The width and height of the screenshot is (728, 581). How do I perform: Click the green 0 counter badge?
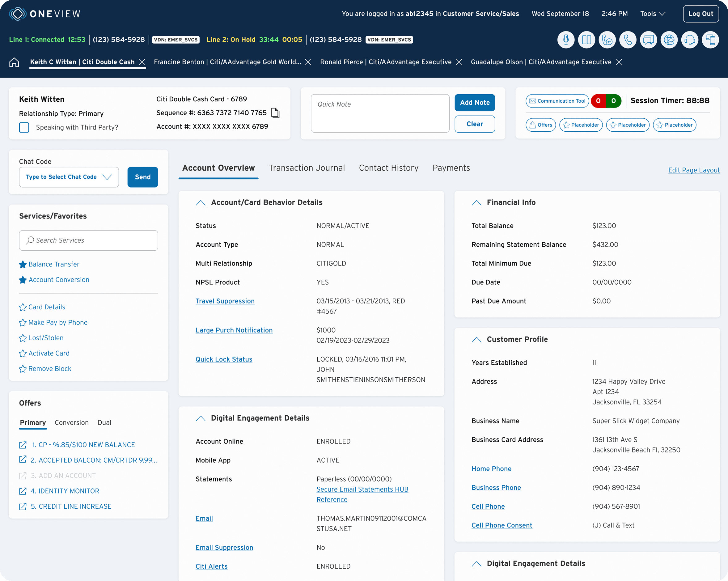click(614, 101)
